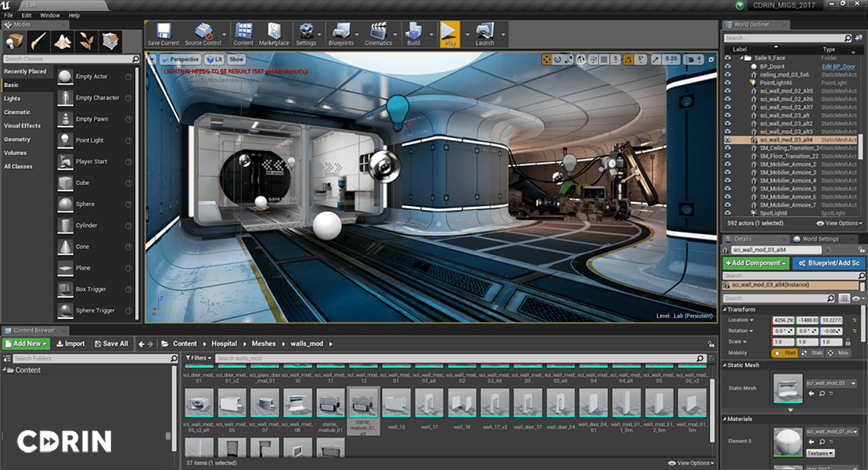Click Add New in Content Browser
The width and height of the screenshot is (868, 470).
[26, 344]
